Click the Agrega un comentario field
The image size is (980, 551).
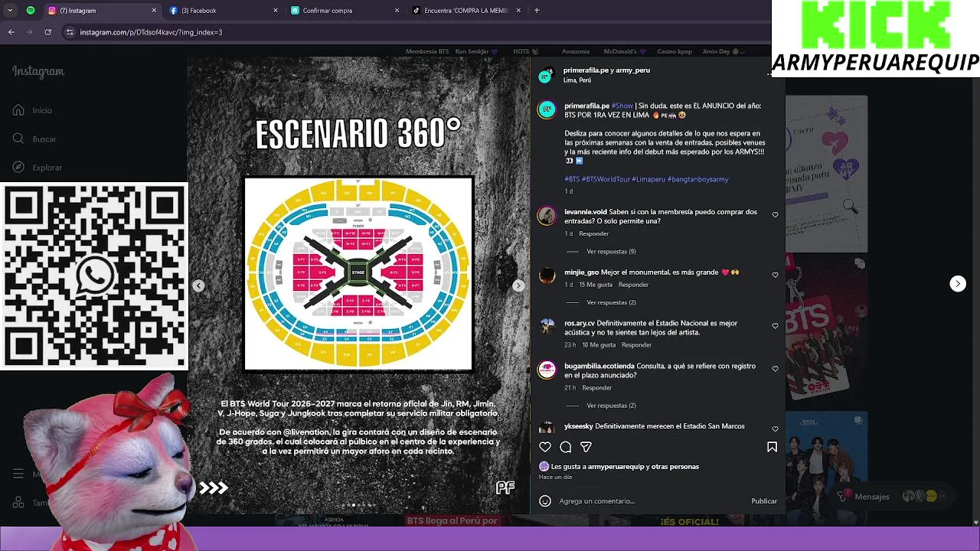pyautogui.click(x=651, y=501)
